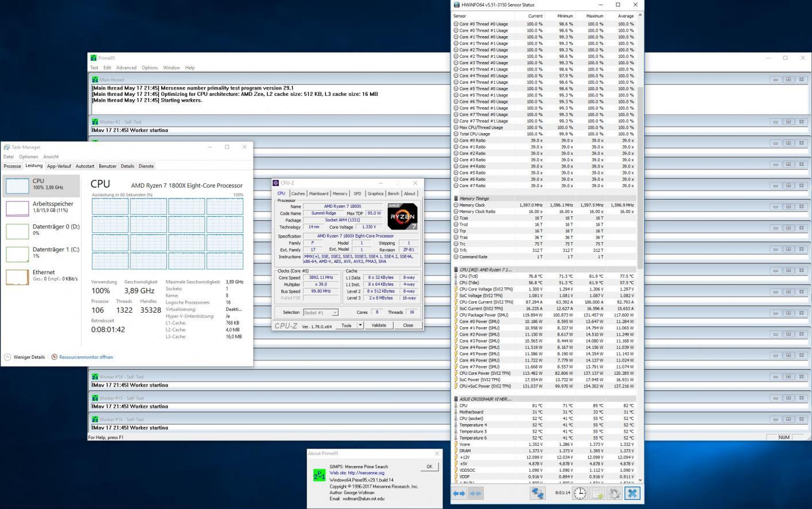Screen dimensions: 812x509
Task: Click the Main thread window icon in Prime95
Action: (95, 80)
